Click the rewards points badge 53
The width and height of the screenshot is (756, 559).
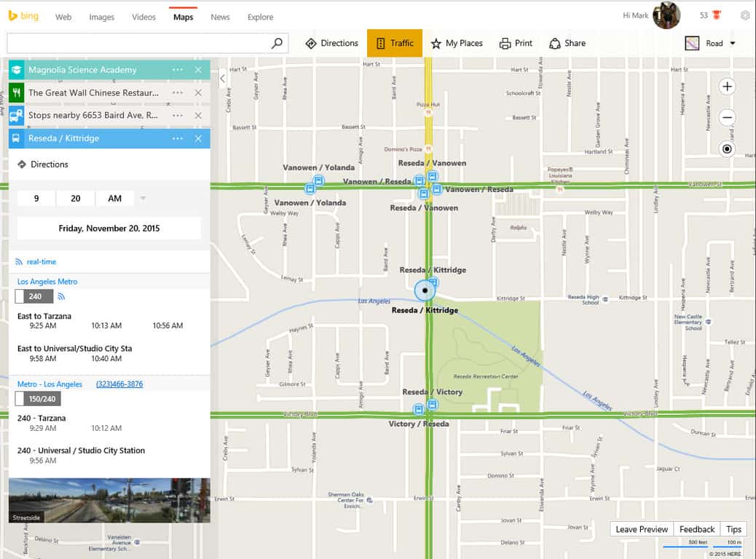point(709,15)
